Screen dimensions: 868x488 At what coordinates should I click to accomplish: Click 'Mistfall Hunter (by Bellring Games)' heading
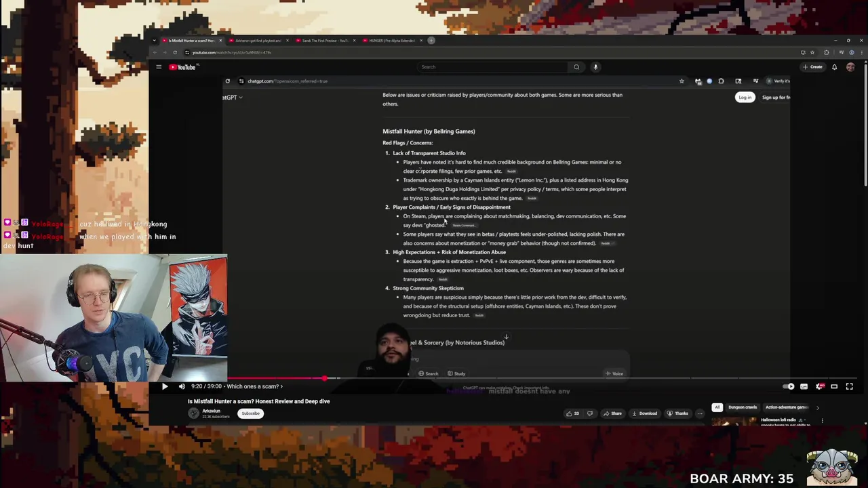tap(429, 131)
